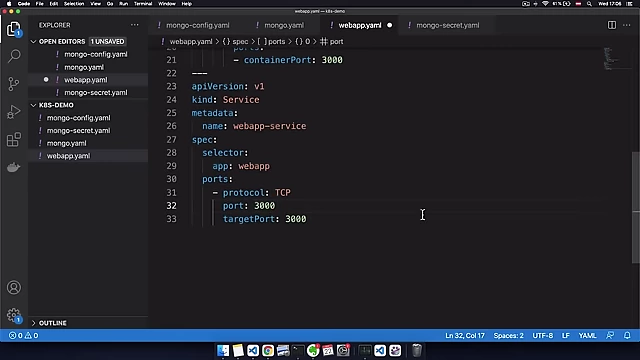Open Spotlight search in menu bar
This screenshot has width=640, height=360.
tap(589, 4)
